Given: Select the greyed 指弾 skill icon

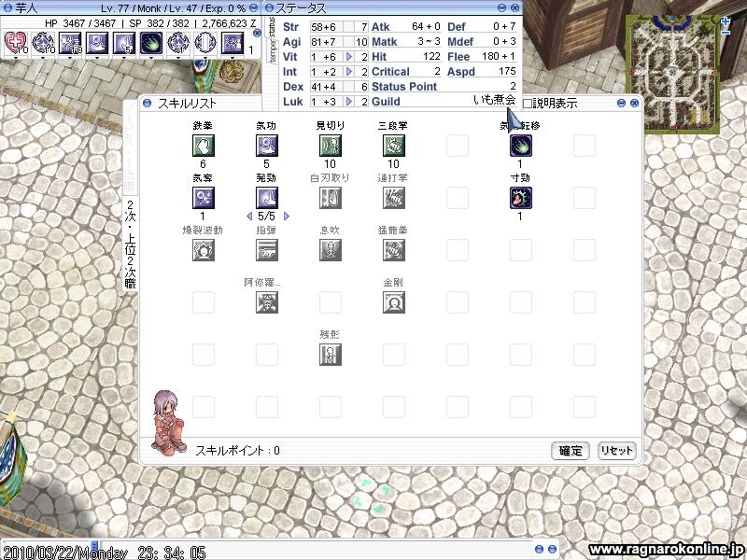Looking at the screenshot, I should (267, 250).
